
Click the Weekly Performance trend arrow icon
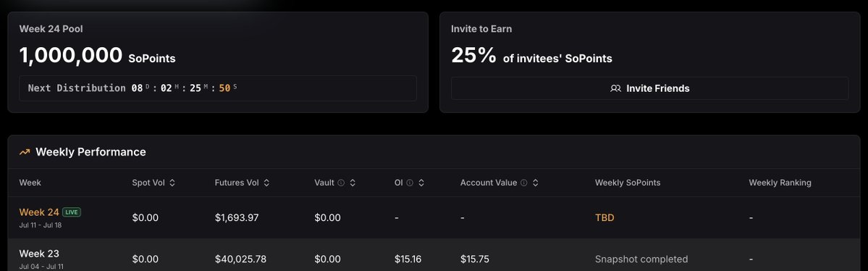pos(25,152)
